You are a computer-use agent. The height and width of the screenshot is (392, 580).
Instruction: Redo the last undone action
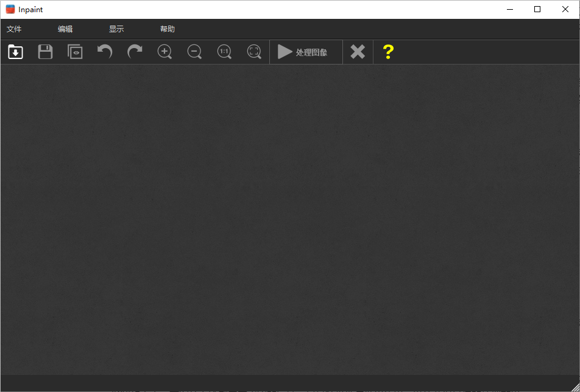point(134,52)
